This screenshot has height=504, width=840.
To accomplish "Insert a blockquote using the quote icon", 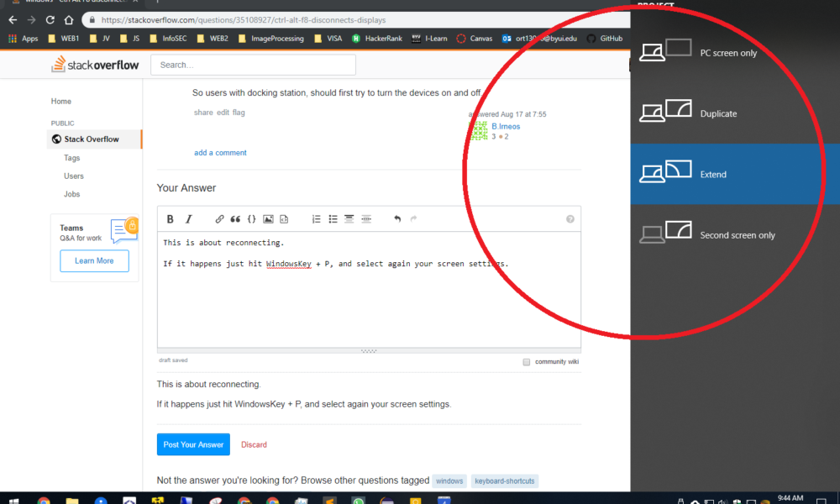I will pos(234,218).
